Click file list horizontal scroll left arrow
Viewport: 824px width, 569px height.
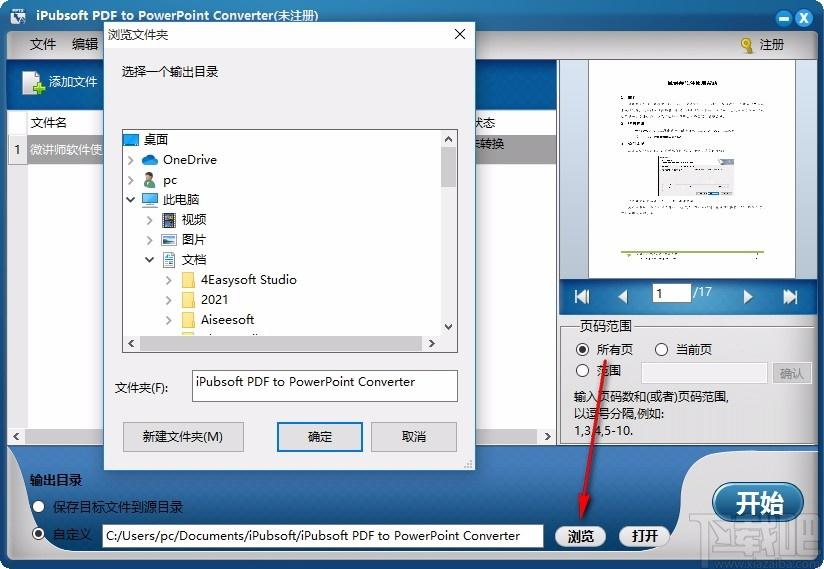coord(16,436)
